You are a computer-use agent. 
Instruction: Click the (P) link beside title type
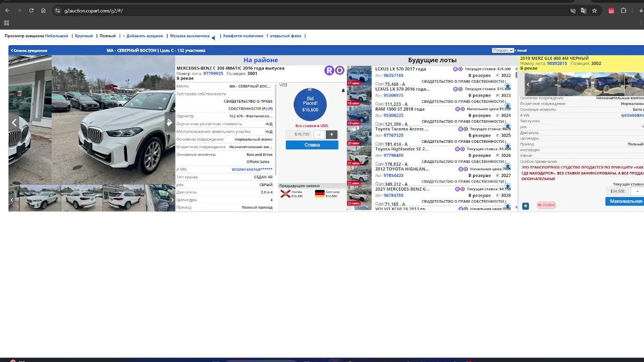[x=270, y=109]
